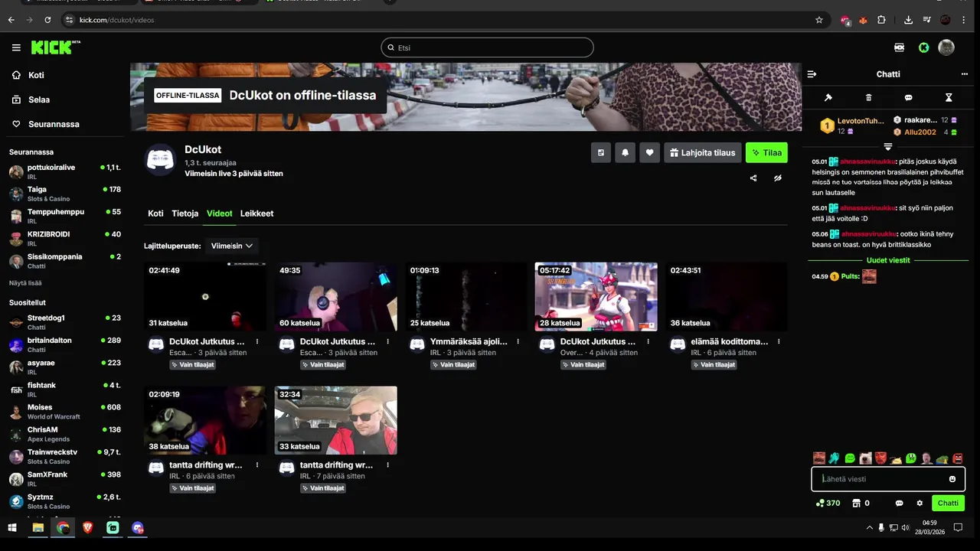Play the 05:17:42 Overwatch video thumbnail
Image resolution: width=980 pixels, height=551 pixels.
pyautogui.click(x=596, y=297)
